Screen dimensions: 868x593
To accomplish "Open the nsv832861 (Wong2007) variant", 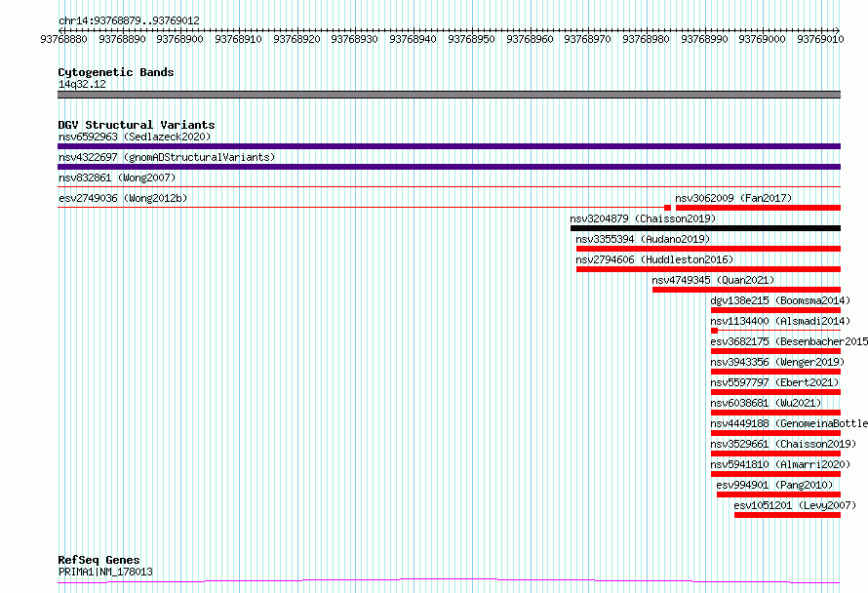I will click(x=117, y=178).
